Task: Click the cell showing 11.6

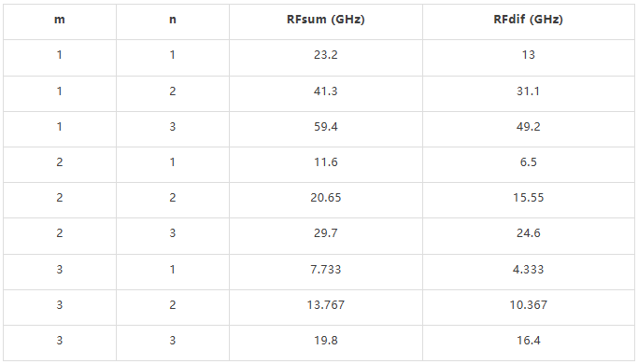Action: click(325, 161)
